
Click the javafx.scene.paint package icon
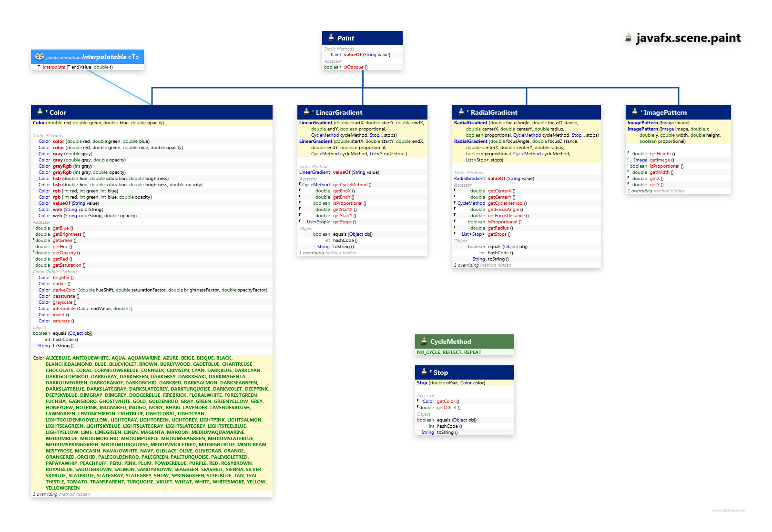(629, 38)
